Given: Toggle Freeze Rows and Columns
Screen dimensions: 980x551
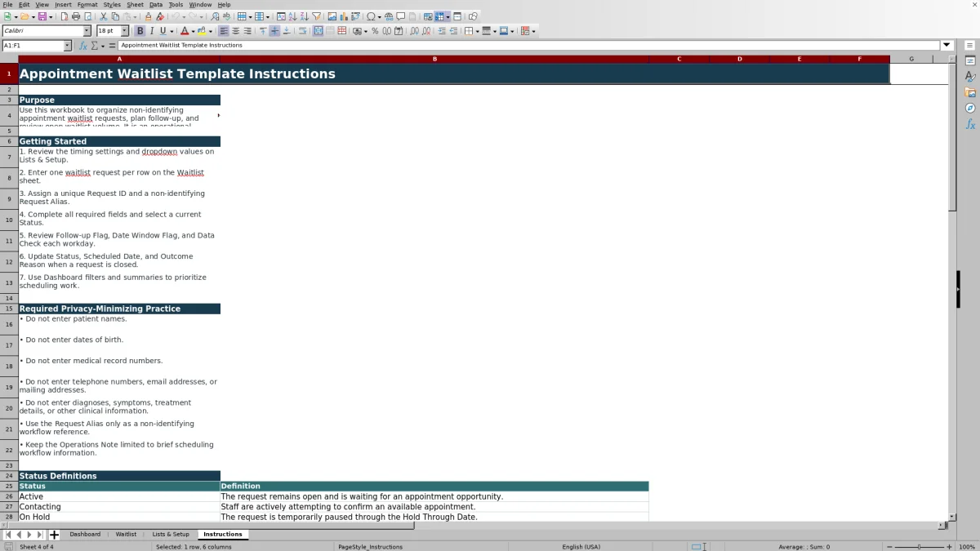Looking at the screenshot, I should pos(440,16).
